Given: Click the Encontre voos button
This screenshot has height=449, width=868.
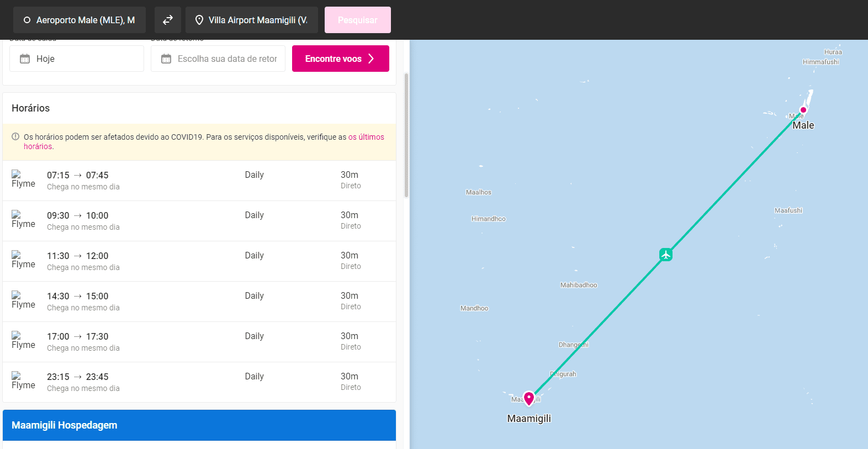Looking at the screenshot, I should tap(341, 59).
